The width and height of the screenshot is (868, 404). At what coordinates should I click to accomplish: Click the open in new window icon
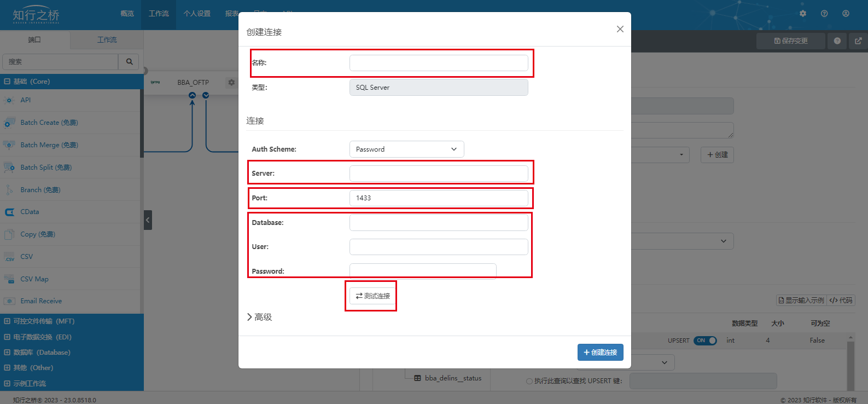[x=858, y=41]
